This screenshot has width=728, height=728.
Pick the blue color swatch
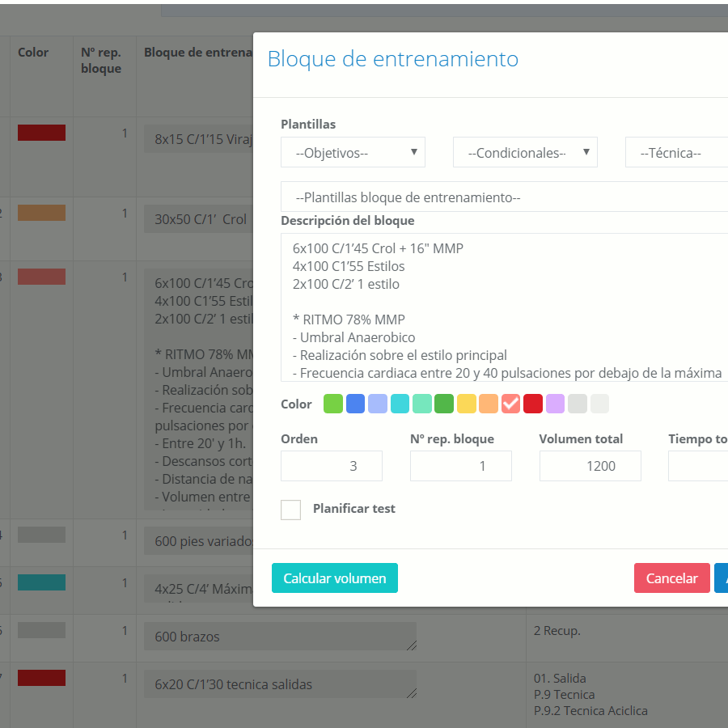(x=355, y=404)
